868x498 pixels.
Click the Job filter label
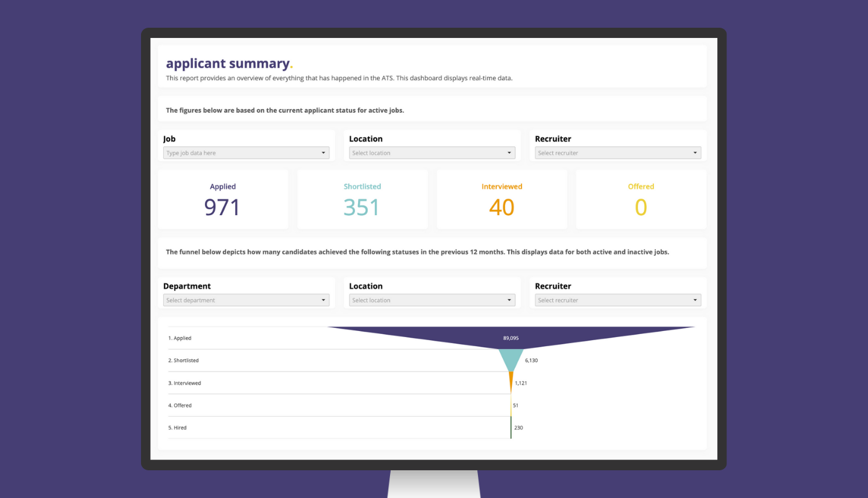tap(169, 139)
